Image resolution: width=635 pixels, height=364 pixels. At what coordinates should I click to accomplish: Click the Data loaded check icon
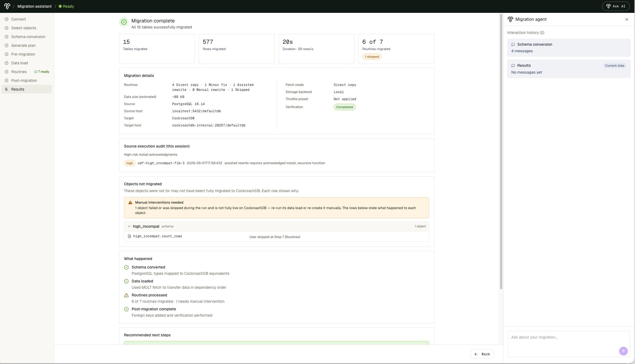[x=126, y=281]
